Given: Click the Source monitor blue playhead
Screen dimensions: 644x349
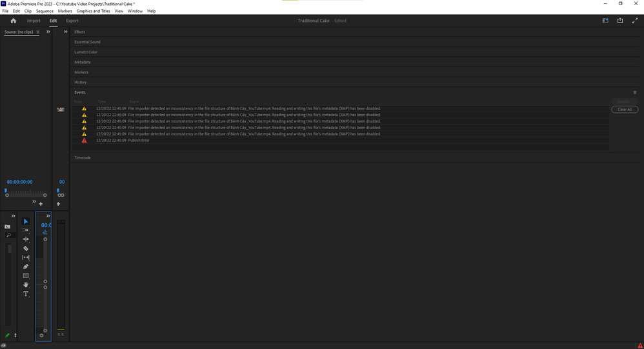Looking at the screenshot, I should 6,190.
